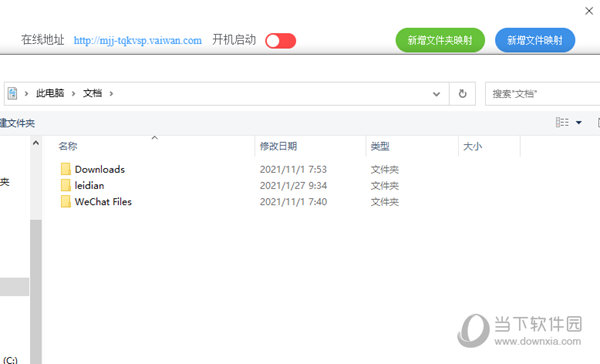Sort by the 名称 column header

(x=68, y=146)
